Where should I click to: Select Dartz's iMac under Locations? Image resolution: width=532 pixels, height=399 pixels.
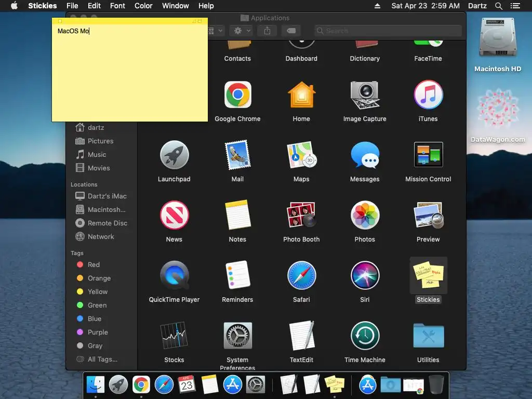101,196
